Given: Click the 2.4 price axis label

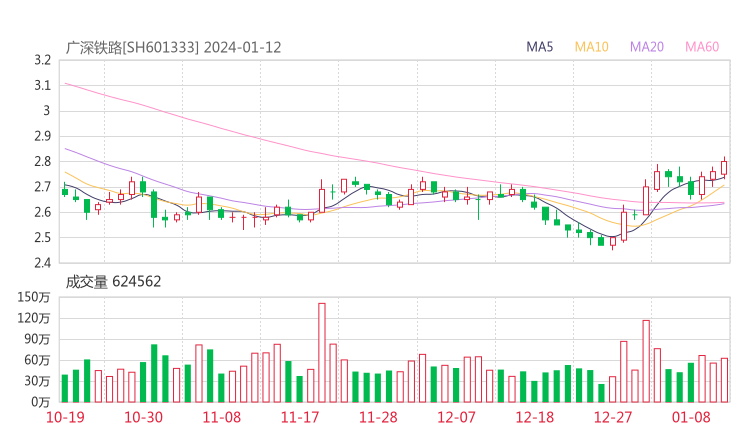Looking at the screenshot, I should point(42,262).
